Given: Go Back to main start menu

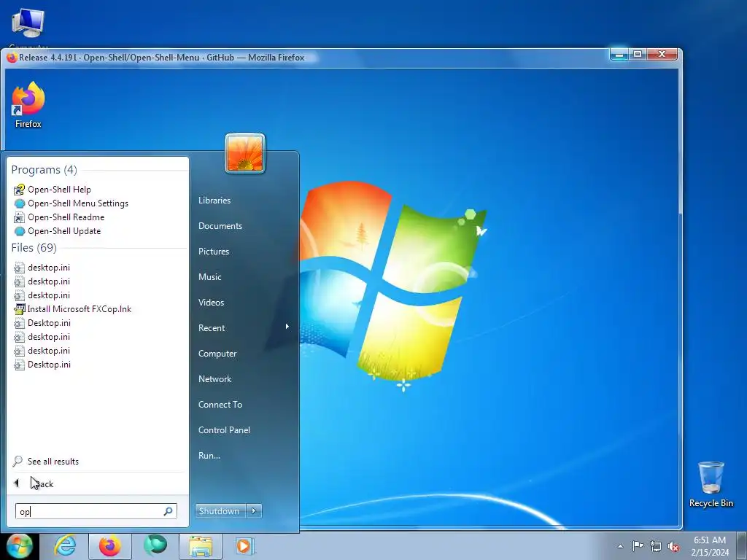Looking at the screenshot, I should [x=34, y=484].
